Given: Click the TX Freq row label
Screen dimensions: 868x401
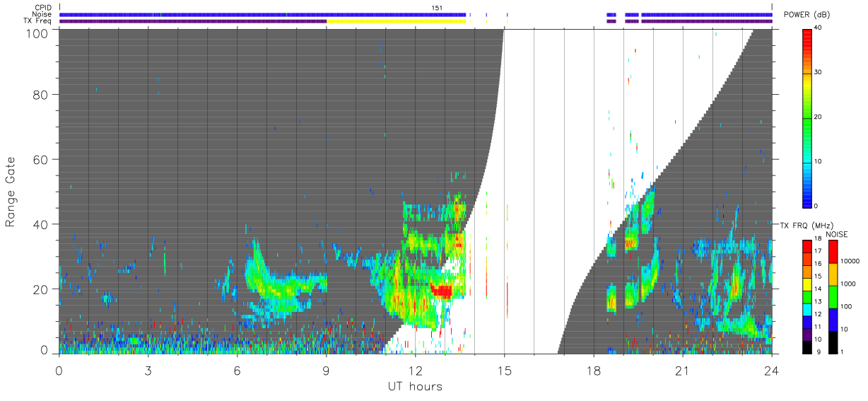Looking at the screenshot, I should click(x=37, y=21).
